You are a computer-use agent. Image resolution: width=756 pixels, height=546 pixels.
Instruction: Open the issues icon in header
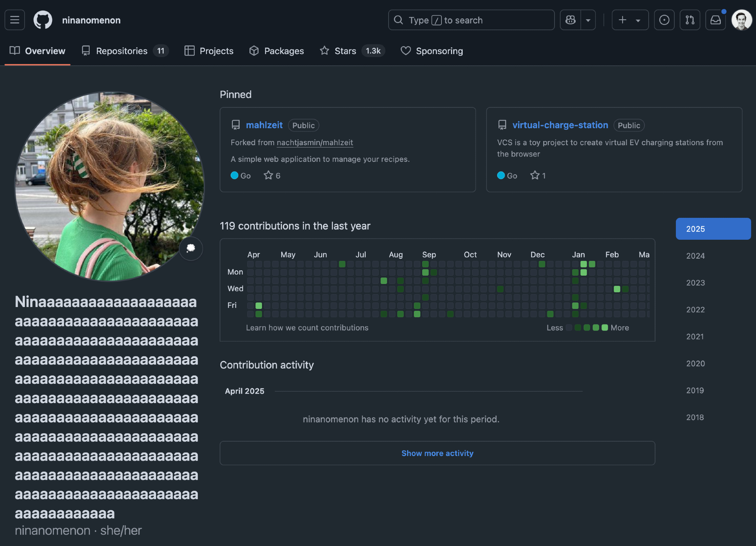click(x=664, y=20)
